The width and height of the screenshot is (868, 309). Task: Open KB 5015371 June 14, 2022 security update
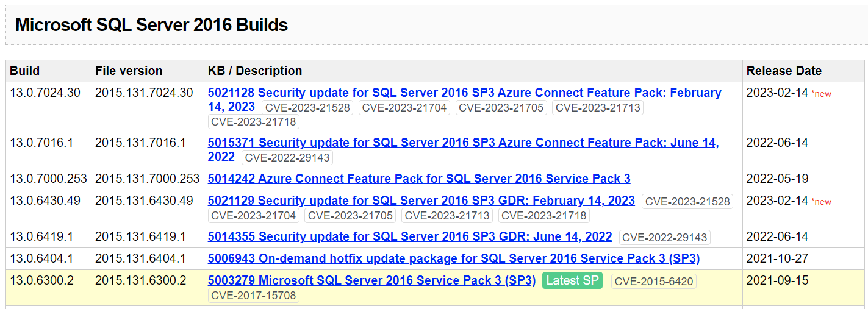pyautogui.click(x=462, y=143)
